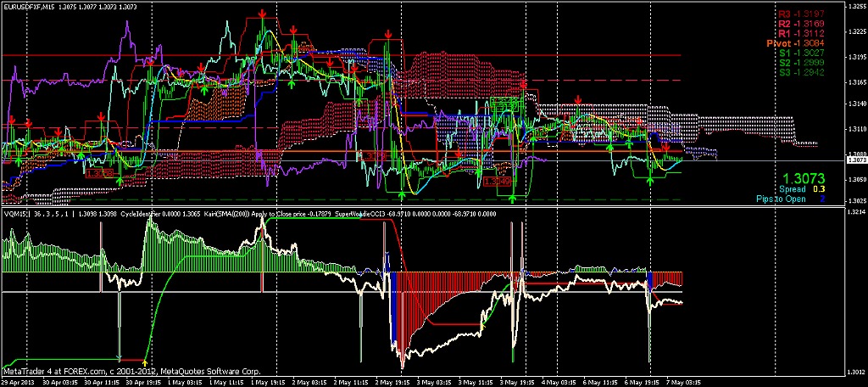Click the VQM15 indicator label
The width and height of the screenshot is (868, 387).
pyautogui.click(x=14, y=214)
